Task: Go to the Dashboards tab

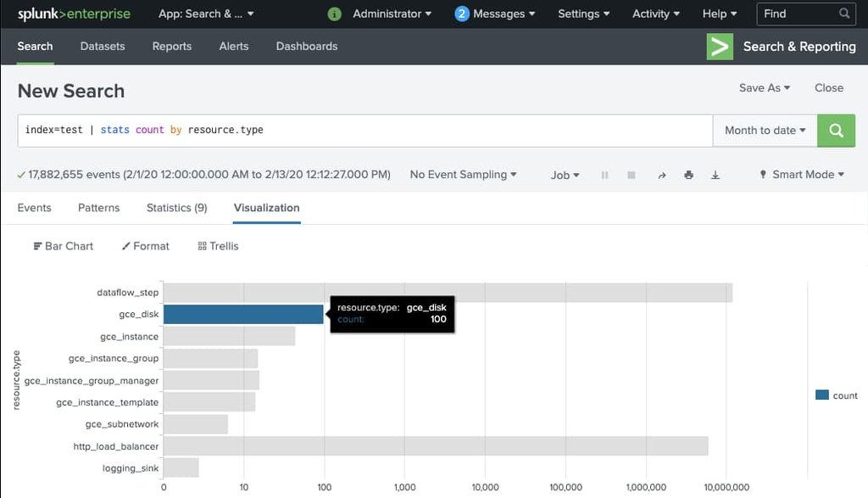Action: tap(307, 47)
